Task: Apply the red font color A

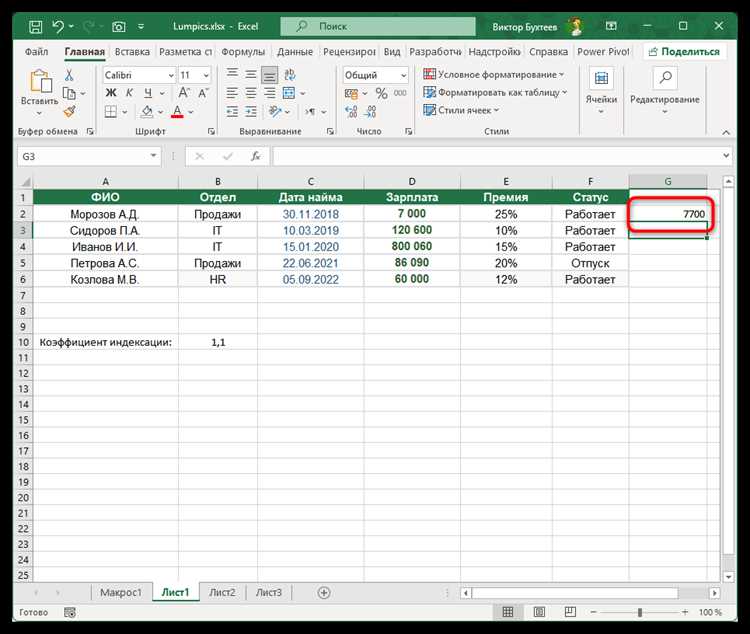Action: coord(177,111)
